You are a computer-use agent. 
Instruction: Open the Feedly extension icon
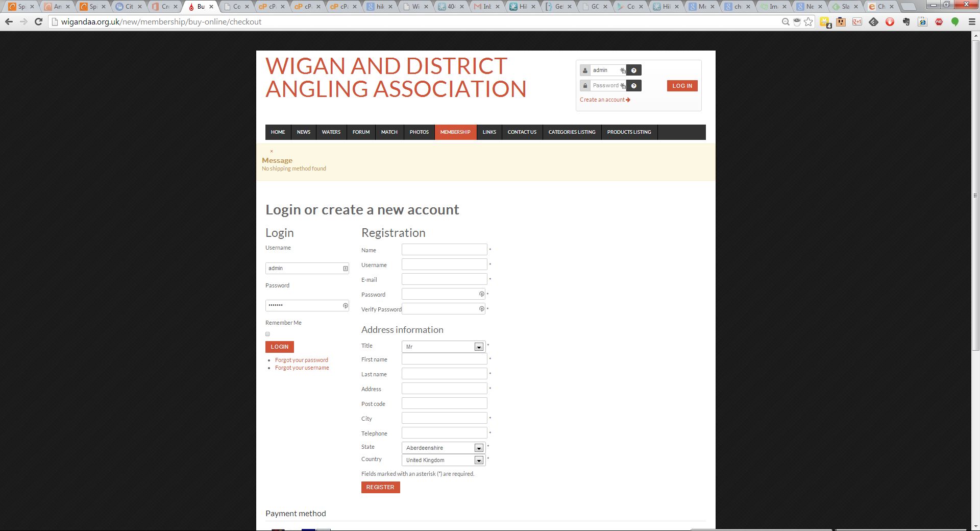coord(873,22)
